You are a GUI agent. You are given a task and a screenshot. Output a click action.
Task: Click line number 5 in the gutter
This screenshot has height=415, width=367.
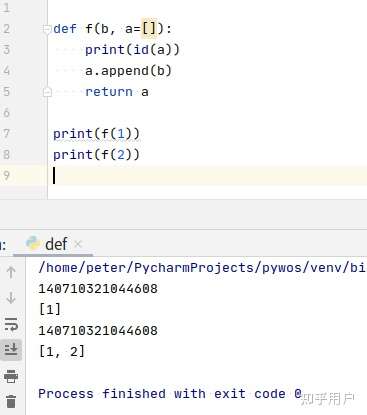(x=6, y=92)
